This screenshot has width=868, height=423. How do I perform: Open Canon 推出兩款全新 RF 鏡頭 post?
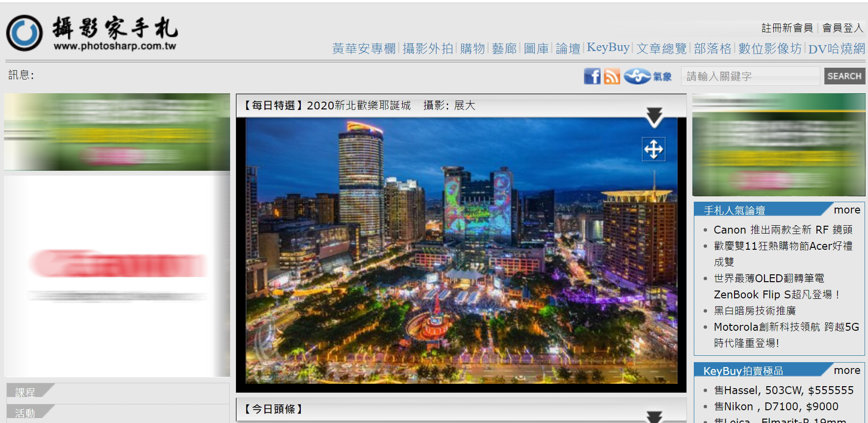783,230
